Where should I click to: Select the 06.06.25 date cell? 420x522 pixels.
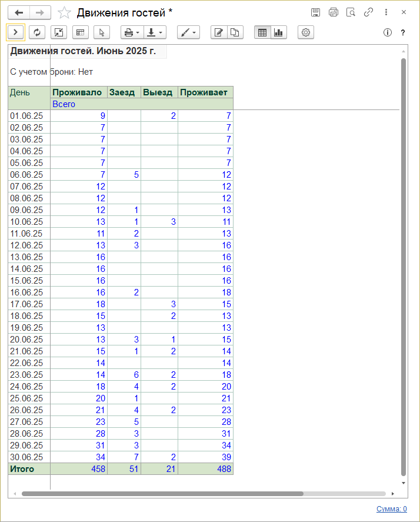pos(29,175)
